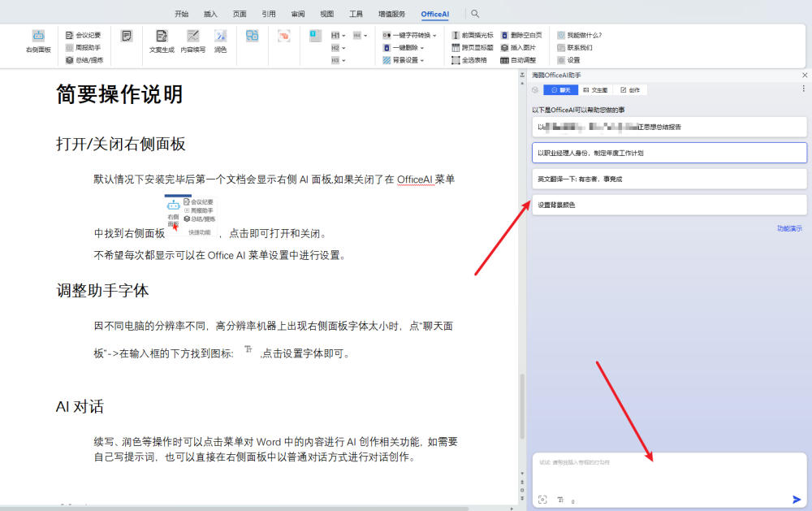
Task: Open the 审阅 ribbon tab
Action: (x=298, y=14)
